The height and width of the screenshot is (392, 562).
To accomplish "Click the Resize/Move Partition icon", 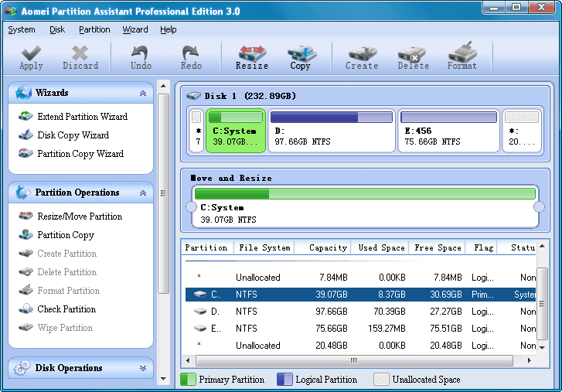I will tap(26, 216).
